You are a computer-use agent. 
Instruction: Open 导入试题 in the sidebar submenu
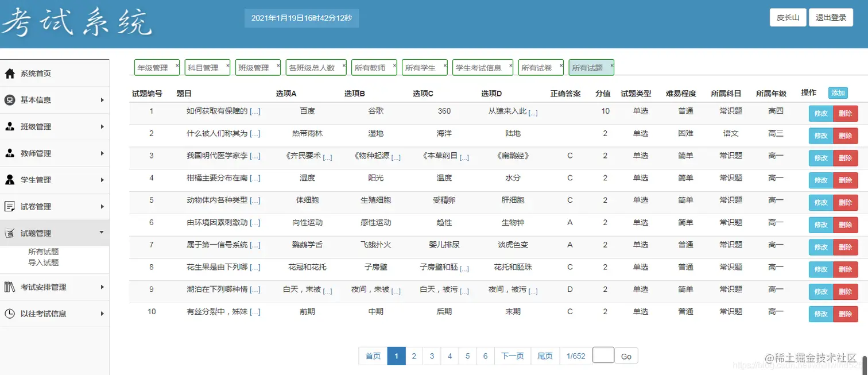click(44, 262)
